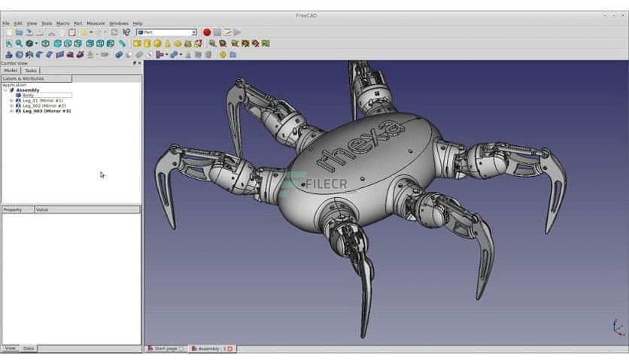The height and width of the screenshot is (364, 629).
Task: Click the Fillet tool icon
Action: pos(39,54)
